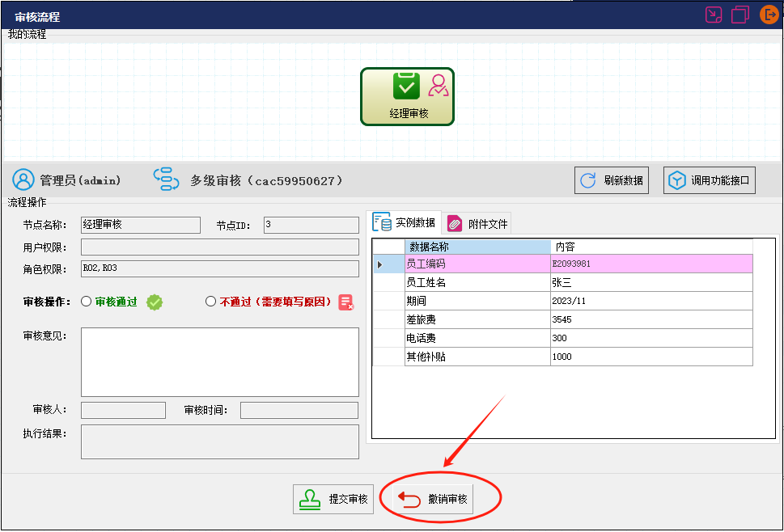This screenshot has height=532, width=784.
Task: Select the 2023/11 cell
Action: point(651,301)
